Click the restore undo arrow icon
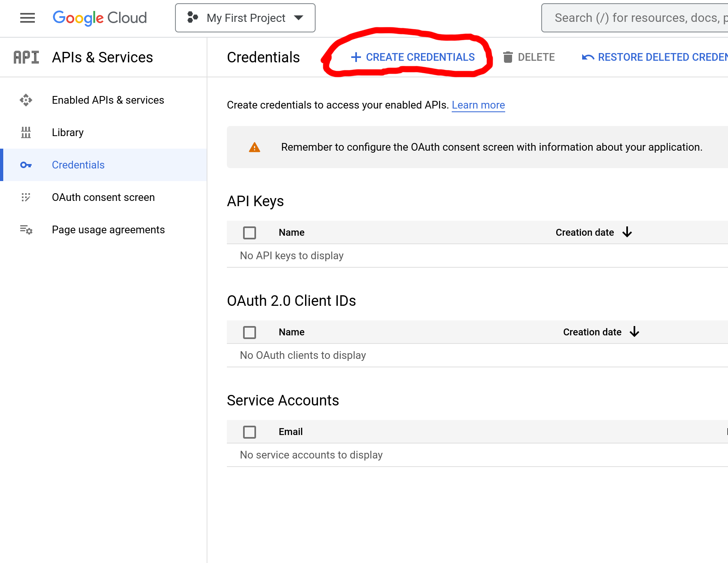Screen dimensions: 728x563 click(x=588, y=57)
